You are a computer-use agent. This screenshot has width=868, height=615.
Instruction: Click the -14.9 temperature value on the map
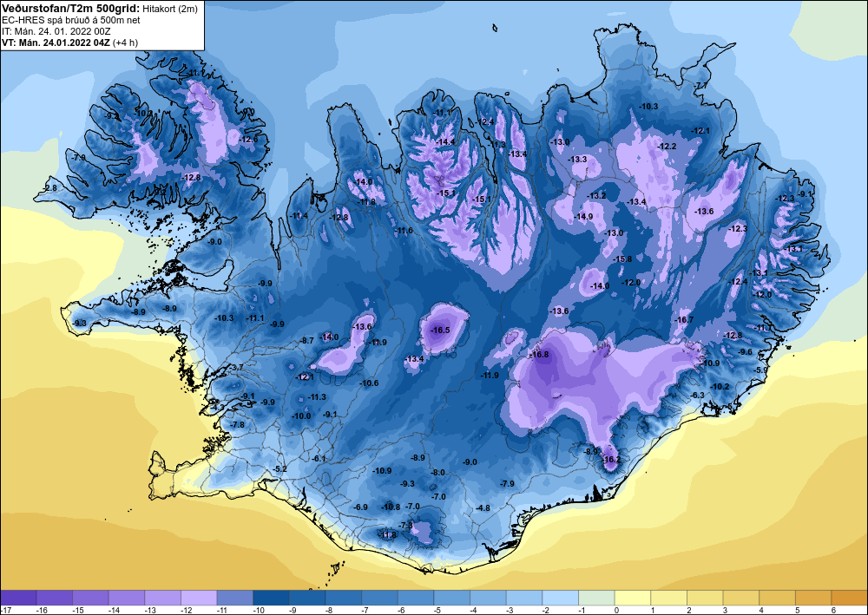tap(583, 217)
